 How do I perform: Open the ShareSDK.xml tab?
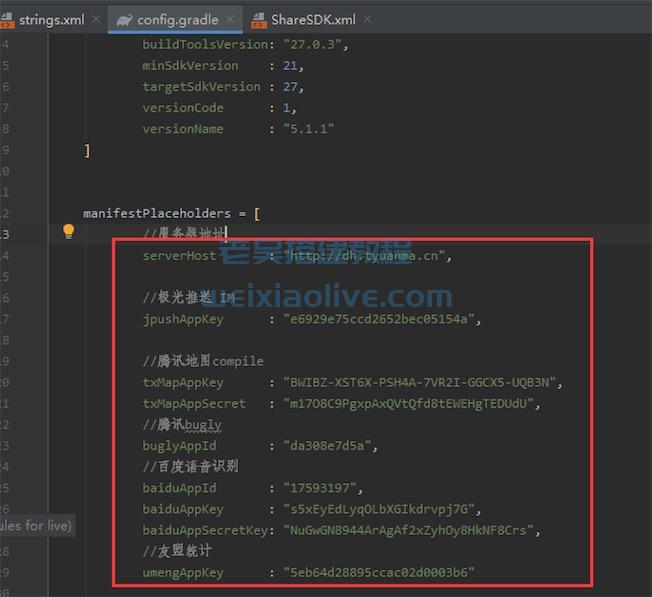coord(313,20)
